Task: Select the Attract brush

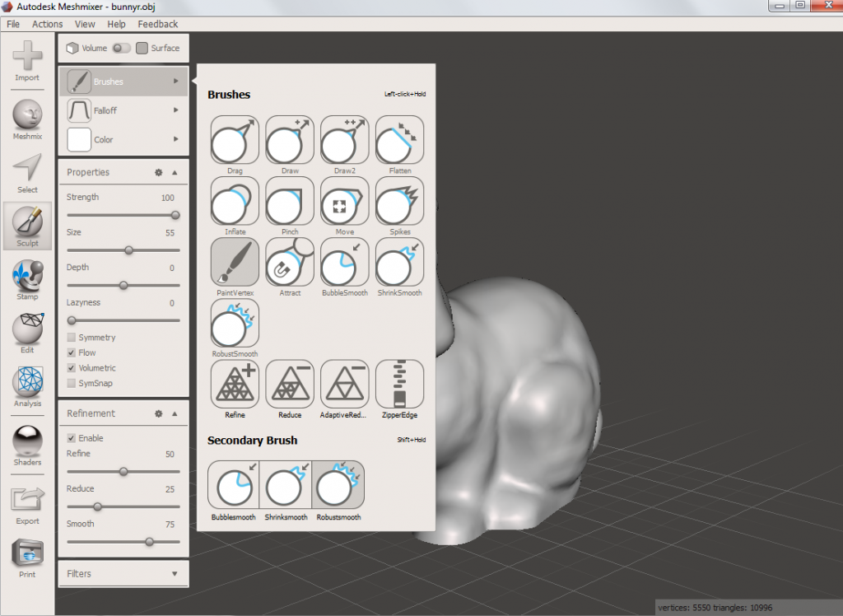Action: (289, 262)
